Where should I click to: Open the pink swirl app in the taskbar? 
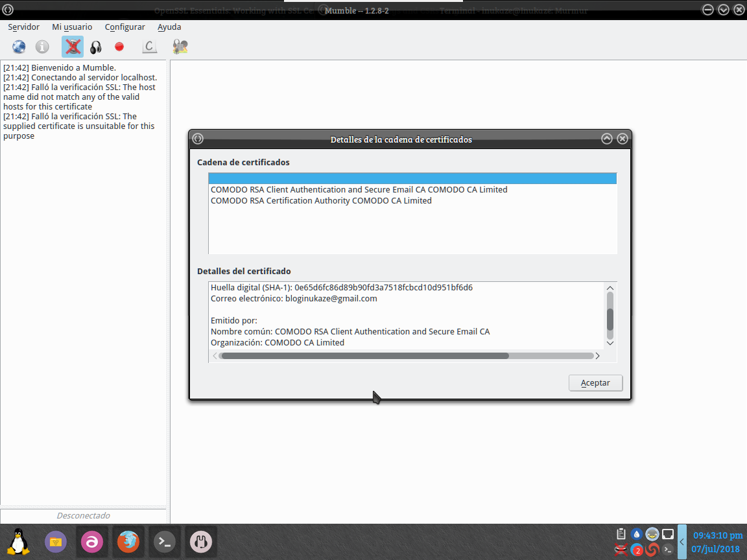tap(92, 542)
